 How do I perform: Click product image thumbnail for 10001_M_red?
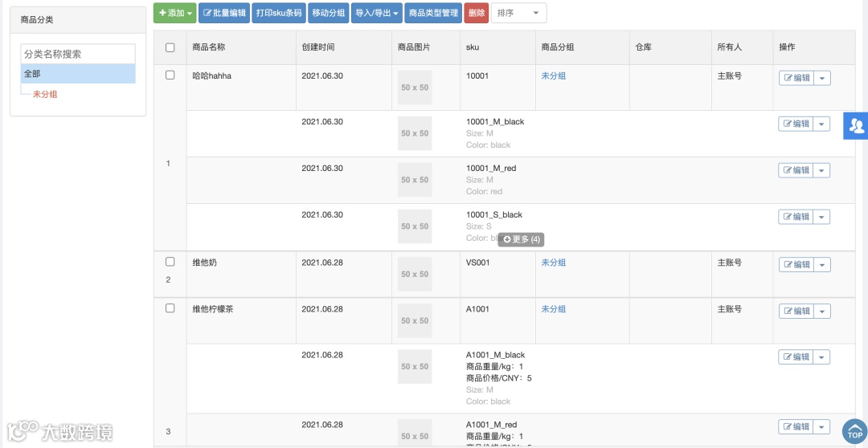coord(415,180)
